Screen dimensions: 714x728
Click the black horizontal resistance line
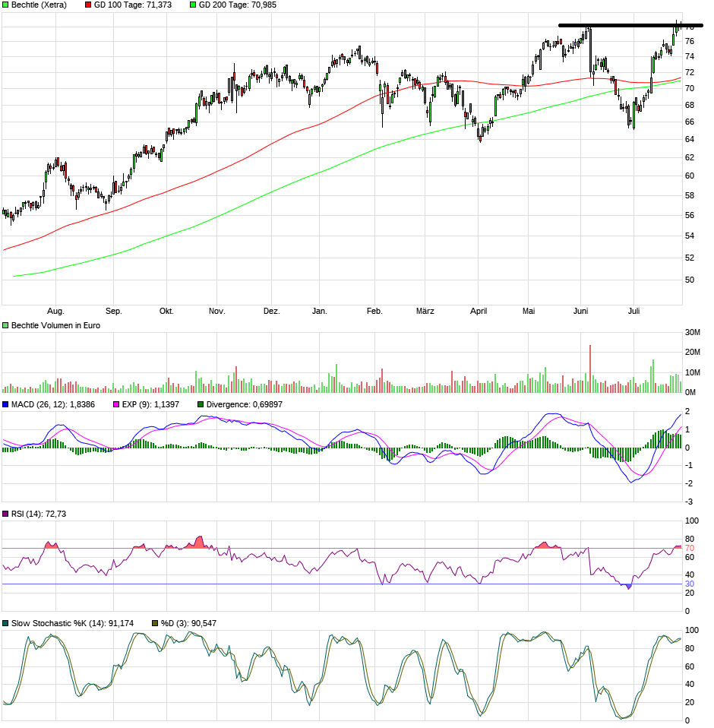pos(630,25)
